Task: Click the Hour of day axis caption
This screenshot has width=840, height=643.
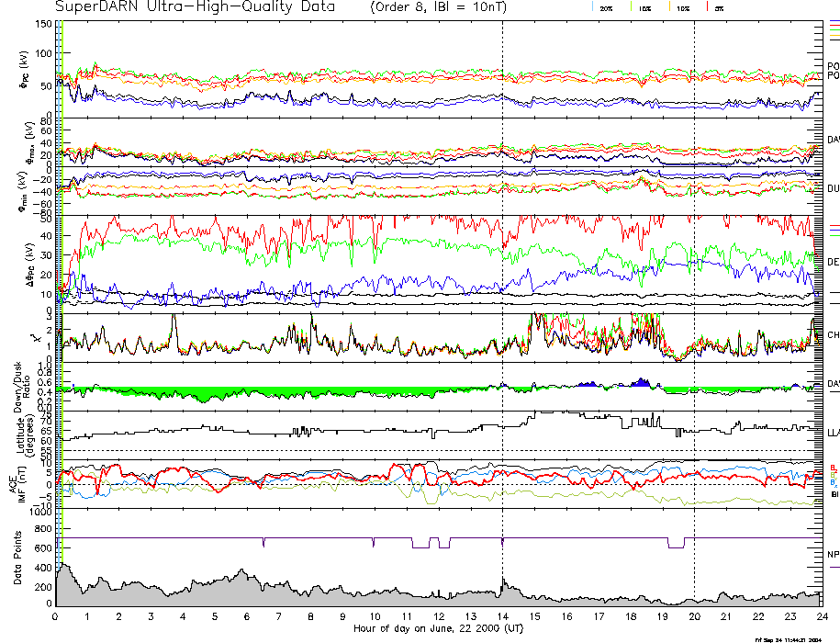Action: pos(438,628)
